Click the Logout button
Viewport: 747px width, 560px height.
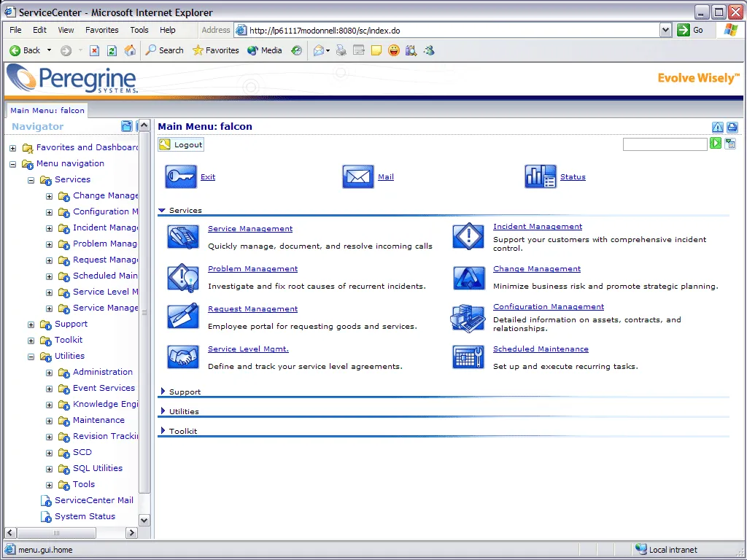point(181,145)
